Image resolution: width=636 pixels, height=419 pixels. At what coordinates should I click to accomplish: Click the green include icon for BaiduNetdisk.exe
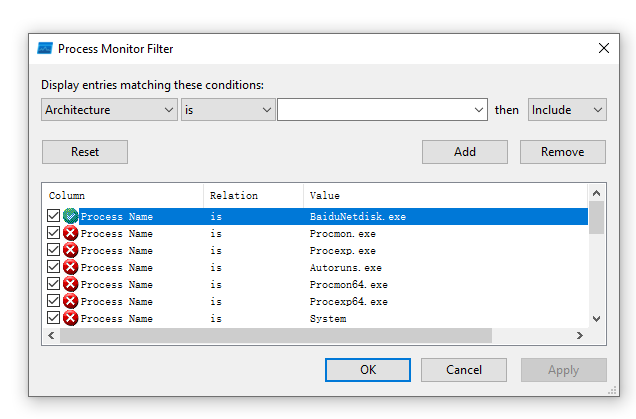pyautogui.click(x=71, y=216)
